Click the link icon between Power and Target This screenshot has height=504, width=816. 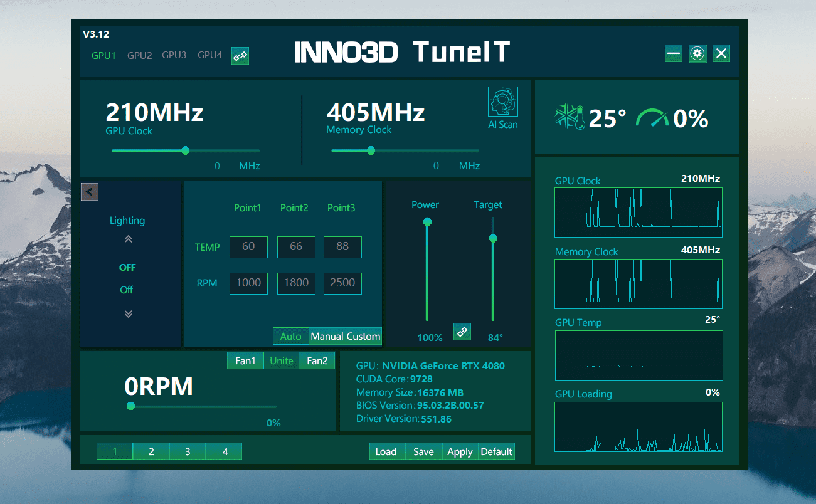(x=462, y=331)
